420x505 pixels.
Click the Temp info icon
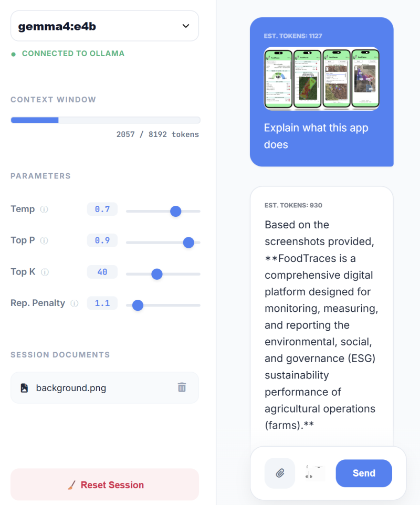pyautogui.click(x=44, y=209)
